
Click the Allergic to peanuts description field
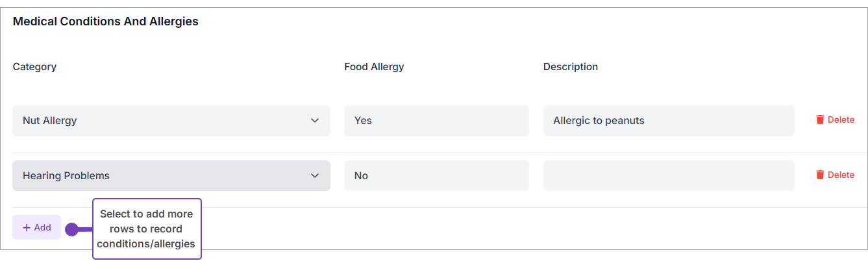[x=669, y=121]
